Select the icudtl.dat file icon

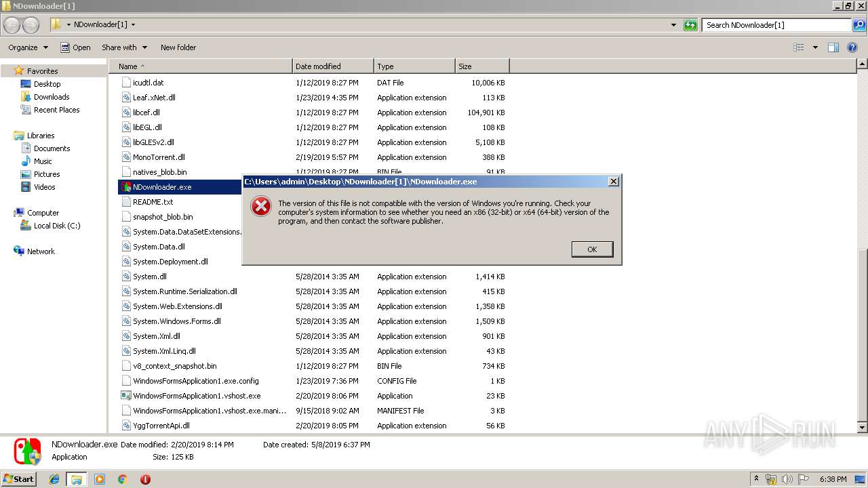click(126, 83)
